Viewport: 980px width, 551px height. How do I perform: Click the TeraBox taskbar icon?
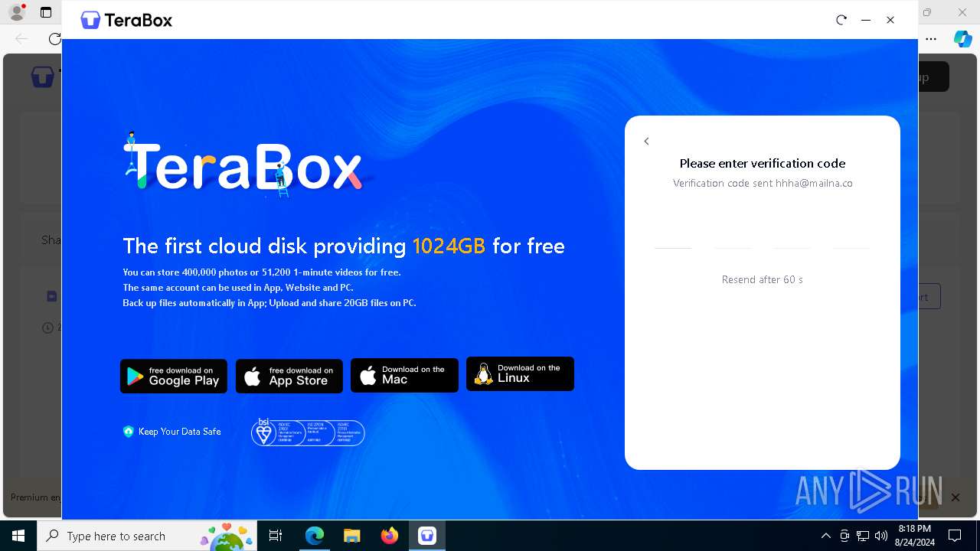427,536
